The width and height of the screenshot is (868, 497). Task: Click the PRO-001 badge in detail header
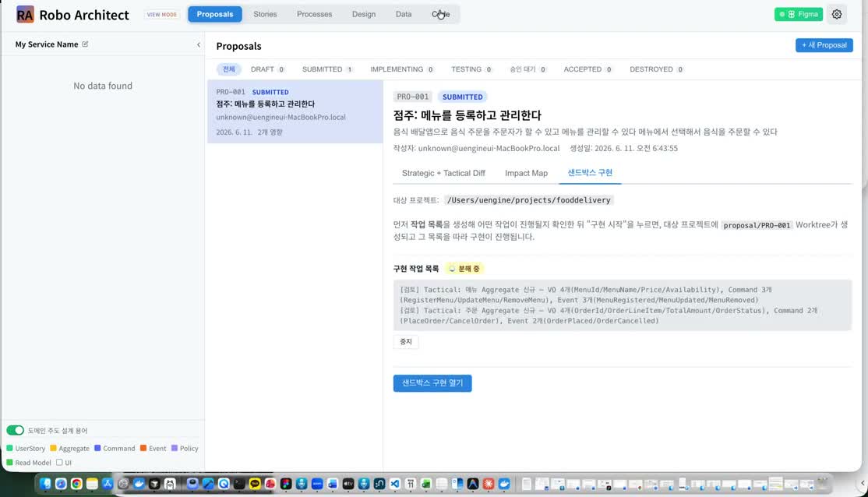(412, 97)
